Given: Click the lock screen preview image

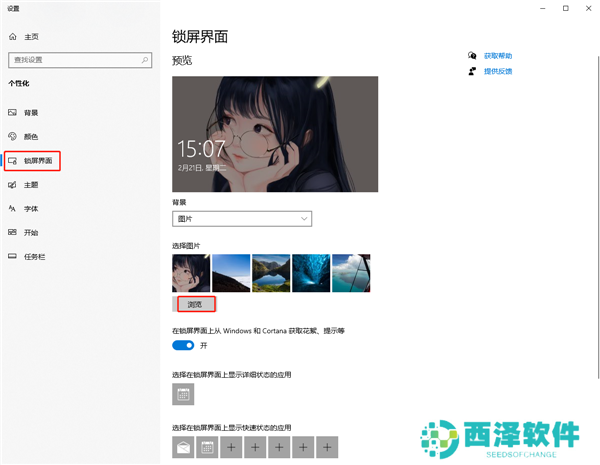Looking at the screenshot, I should (275, 134).
